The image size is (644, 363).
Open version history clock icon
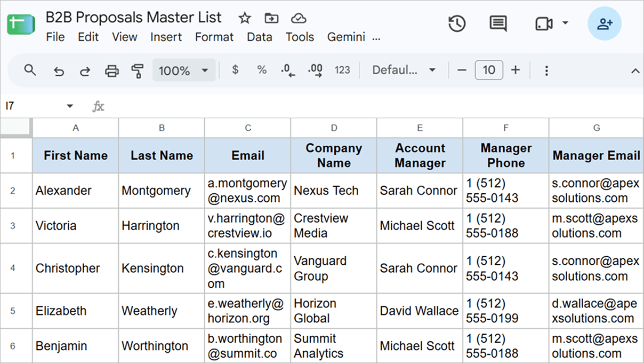[x=457, y=23]
